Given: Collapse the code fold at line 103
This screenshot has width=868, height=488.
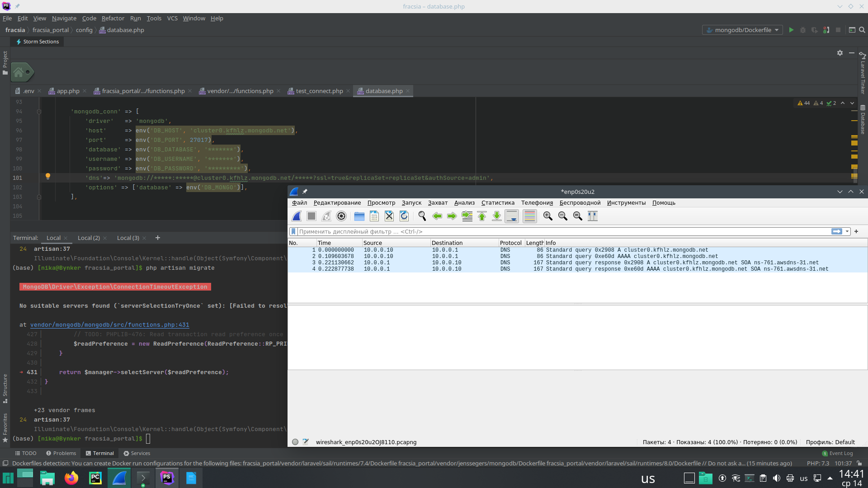Looking at the screenshot, I should (39, 197).
